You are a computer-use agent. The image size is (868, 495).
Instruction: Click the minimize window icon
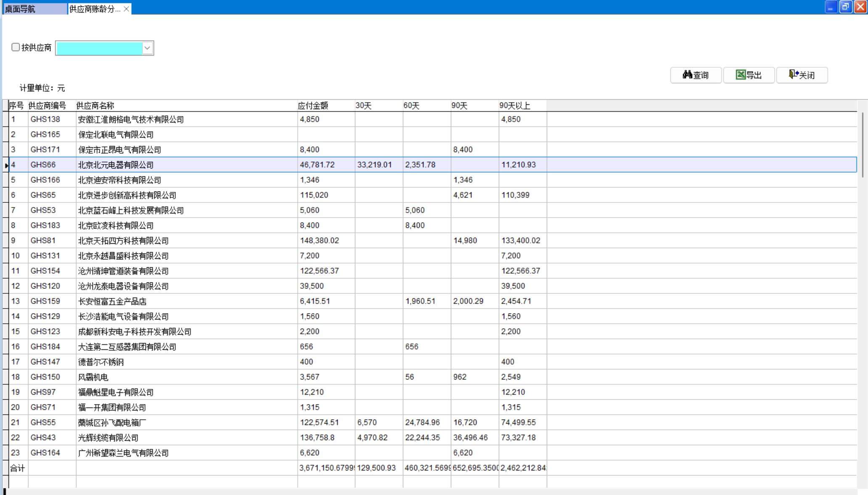[x=831, y=7]
